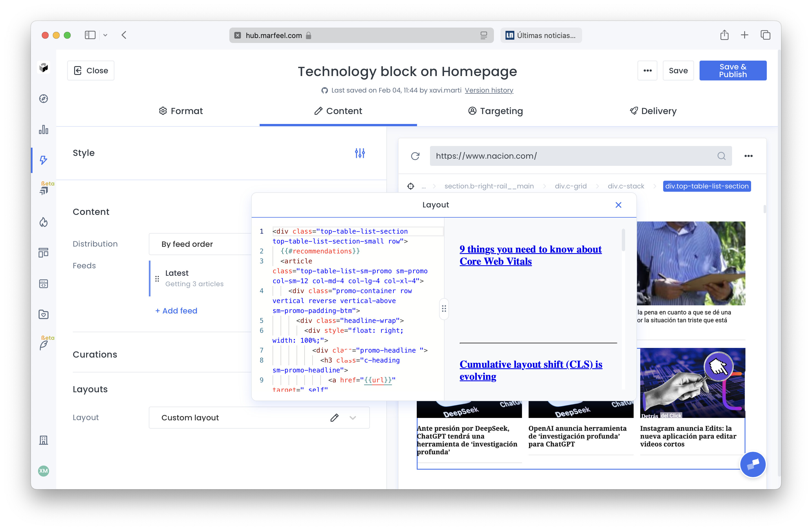Click the + Add feed link
This screenshot has height=530, width=812.
pos(176,311)
